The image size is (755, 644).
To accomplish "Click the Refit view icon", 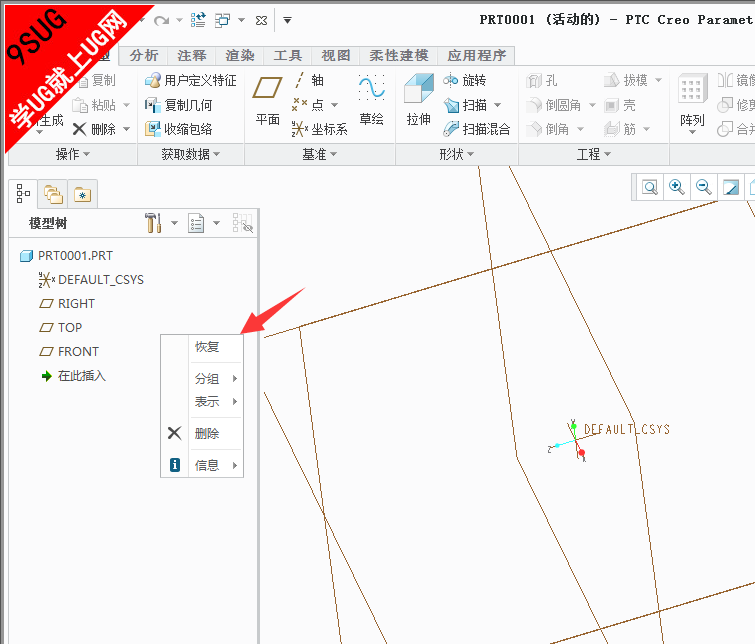I will click(x=650, y=187).
